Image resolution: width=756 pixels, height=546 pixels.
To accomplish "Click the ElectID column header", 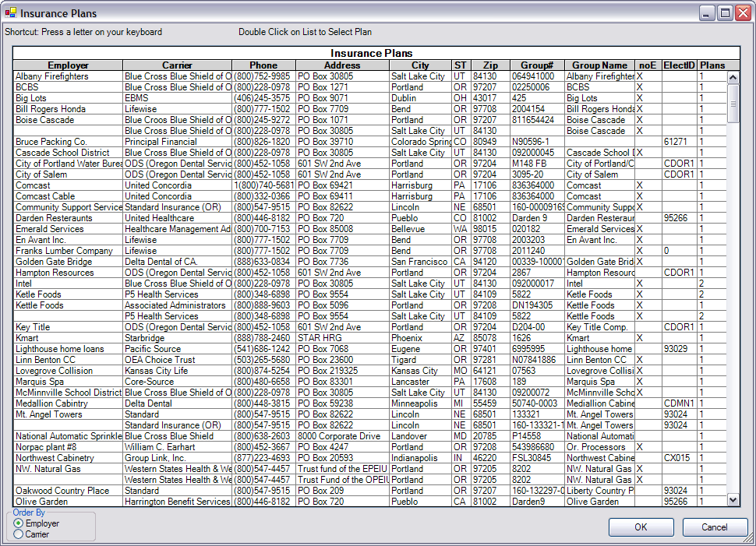I will (678, 65).
